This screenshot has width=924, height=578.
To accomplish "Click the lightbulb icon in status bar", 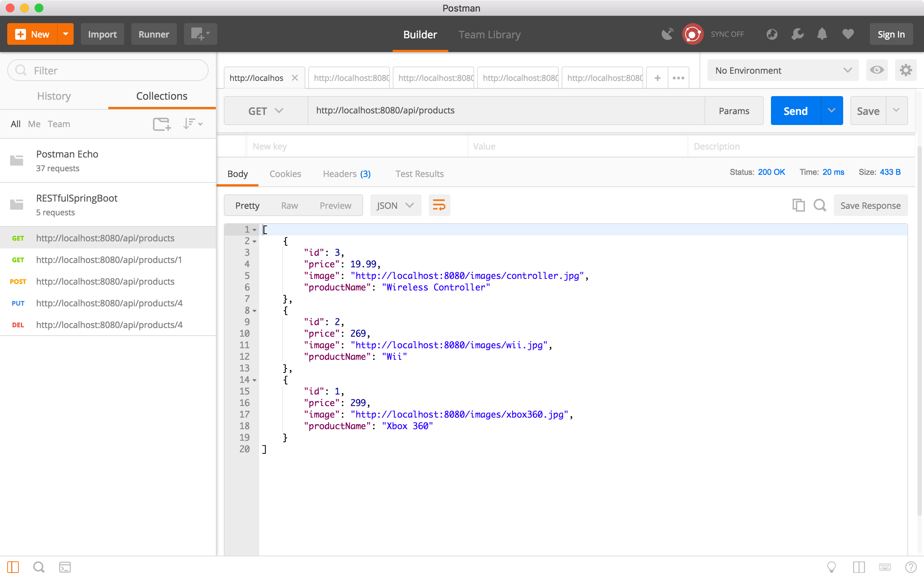I will pyautogui.click(x=831, y=567).
